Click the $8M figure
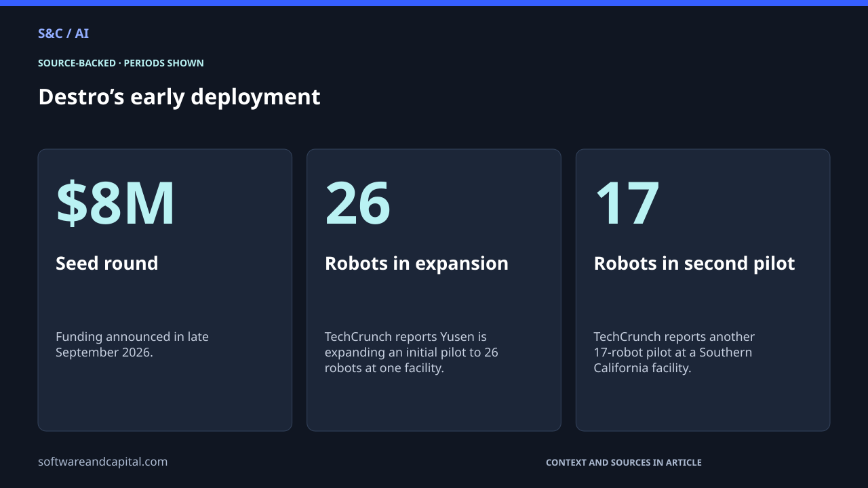This screenshot has height=488, width=868. click(x=115, y=203)
